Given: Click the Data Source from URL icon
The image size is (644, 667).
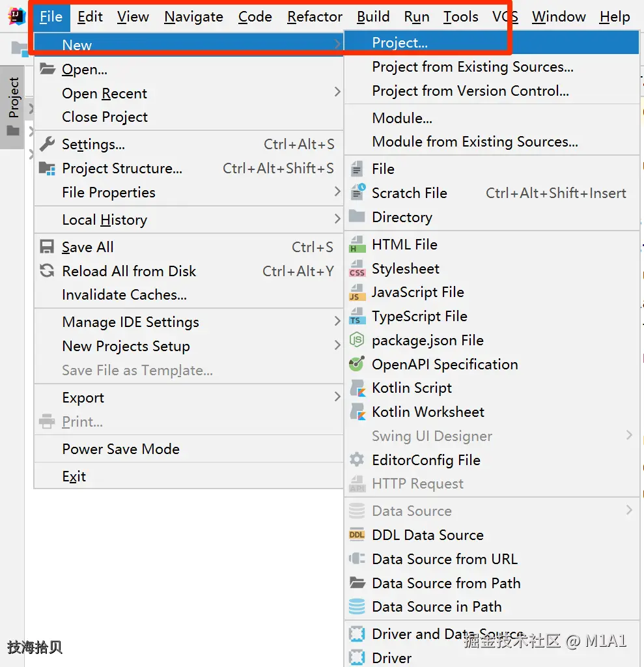Looking at the screenshot, I should click(x=357, y=558).
